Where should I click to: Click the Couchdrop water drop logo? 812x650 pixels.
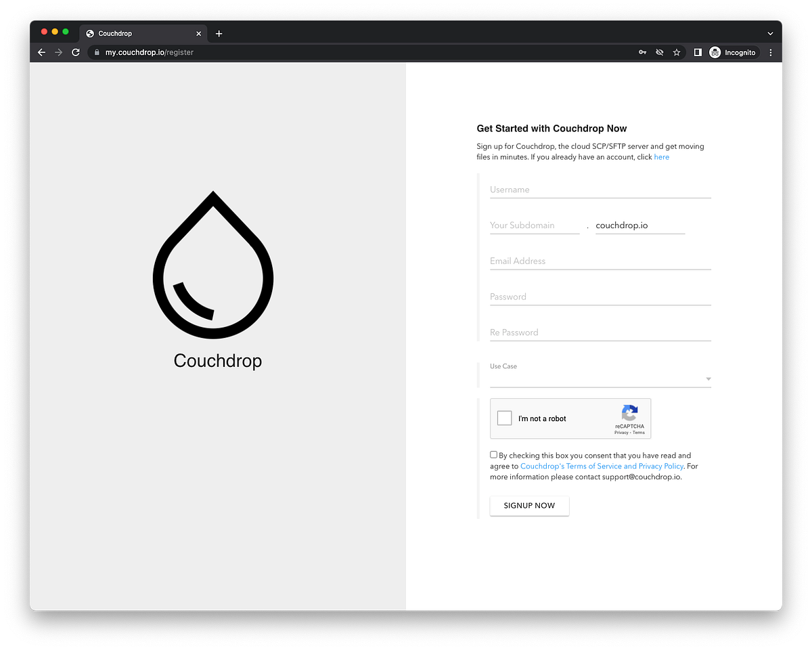tap(213, 264)
